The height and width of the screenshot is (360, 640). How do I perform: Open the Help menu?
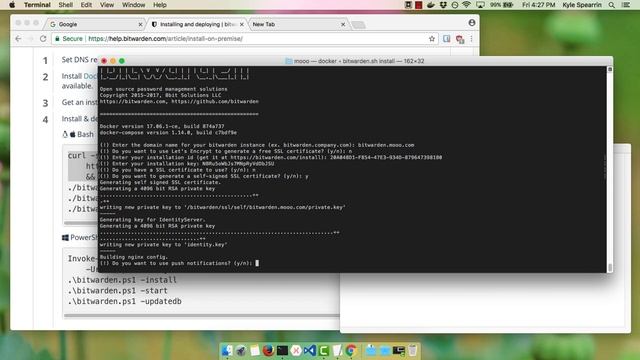click(160, 5)
